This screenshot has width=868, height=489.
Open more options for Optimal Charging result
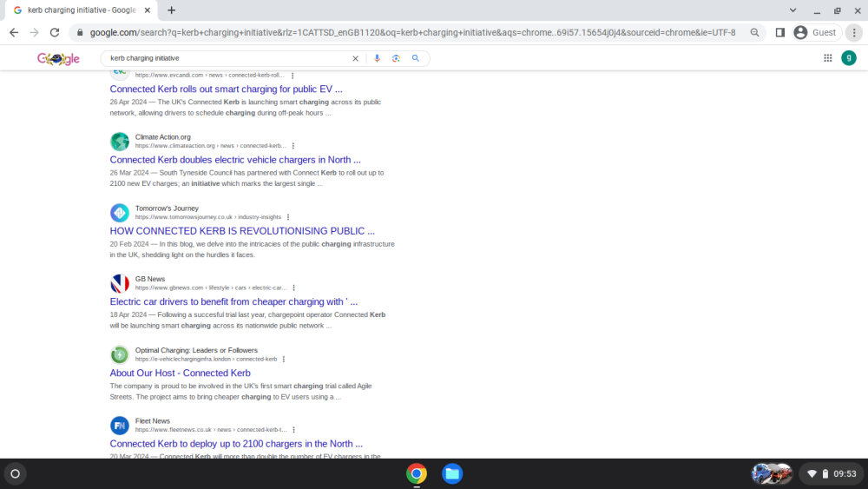284,360
